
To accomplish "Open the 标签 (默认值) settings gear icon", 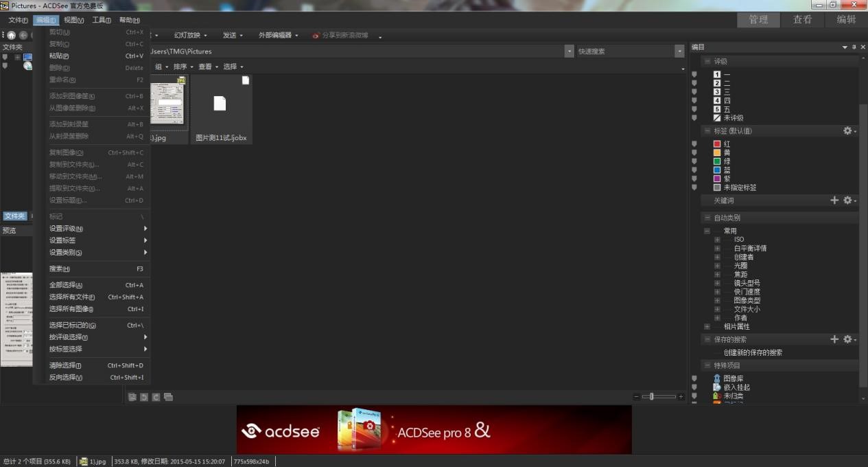I will (x=848, y=130).
